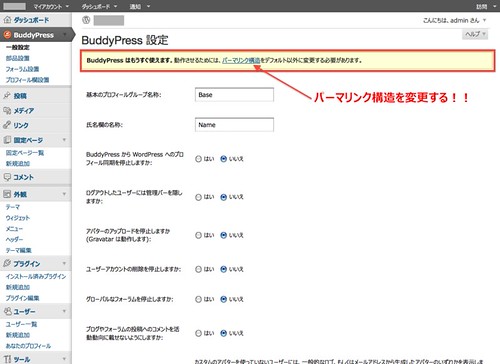Open the admin user greeting dropdown

click(x=455, y=20)
